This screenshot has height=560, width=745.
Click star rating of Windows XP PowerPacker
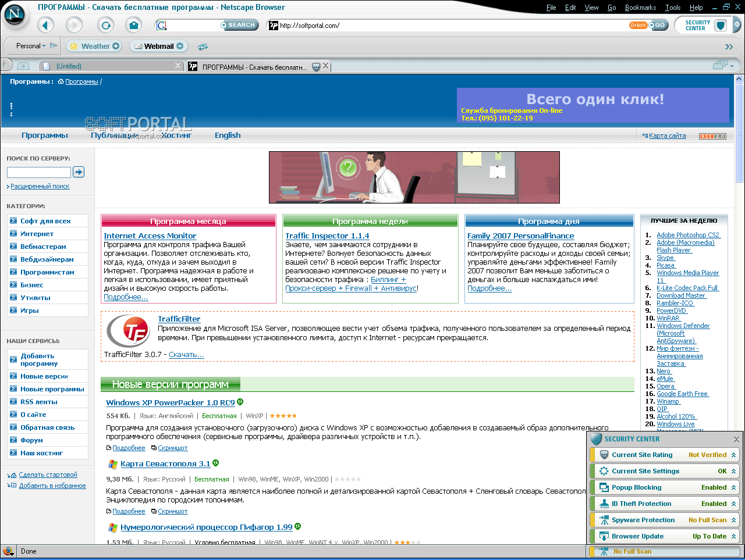point(283,416)
